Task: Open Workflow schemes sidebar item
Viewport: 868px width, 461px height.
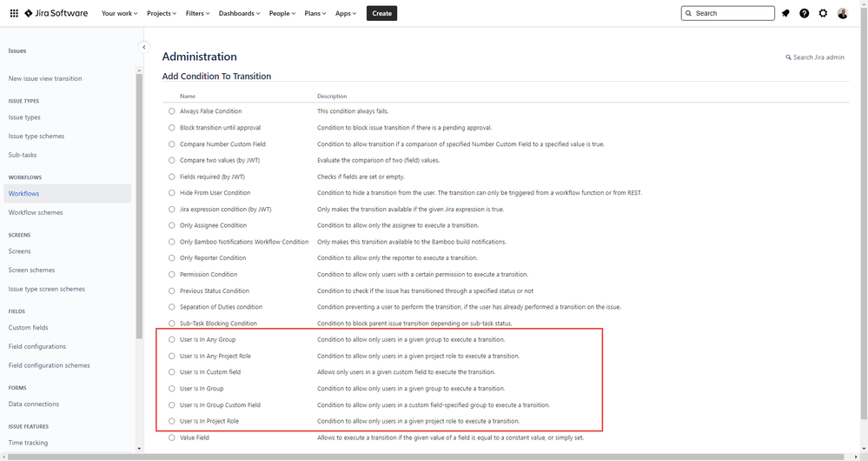Action: (36, 213)
